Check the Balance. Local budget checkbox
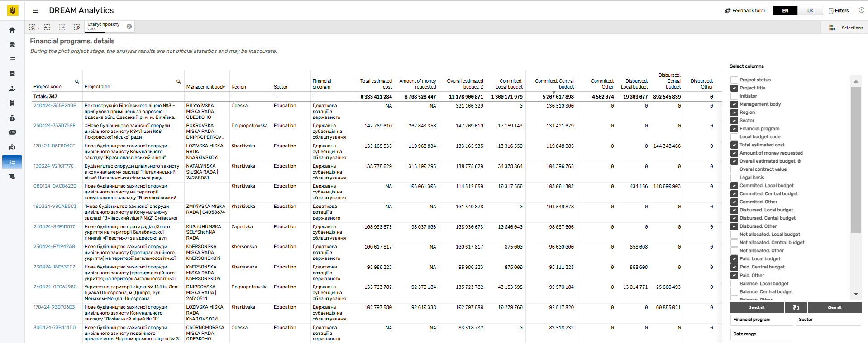868x343 pixels. tap(734, 284)
